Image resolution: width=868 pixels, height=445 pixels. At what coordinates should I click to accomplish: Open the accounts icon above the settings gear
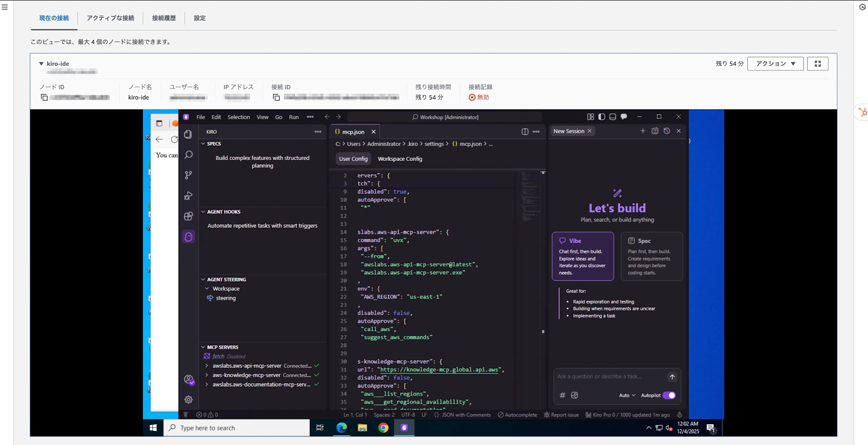[188, 379]
